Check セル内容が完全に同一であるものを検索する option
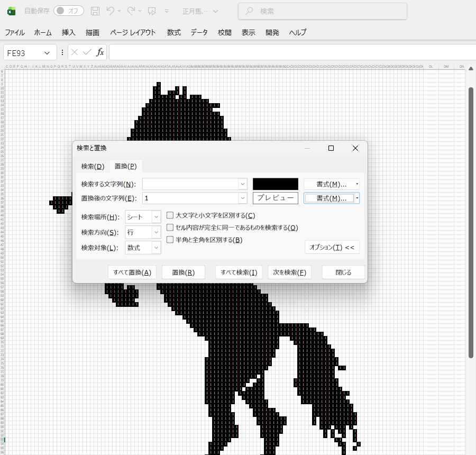The height and width of the screenshot is (455, 476). pos(170,228)
